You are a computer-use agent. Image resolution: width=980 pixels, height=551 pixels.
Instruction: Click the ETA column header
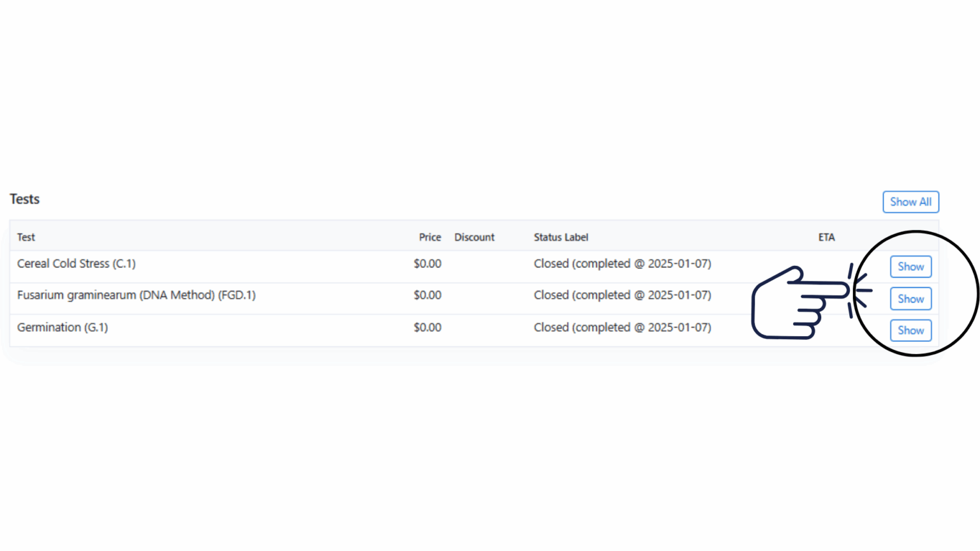(826, 237)
